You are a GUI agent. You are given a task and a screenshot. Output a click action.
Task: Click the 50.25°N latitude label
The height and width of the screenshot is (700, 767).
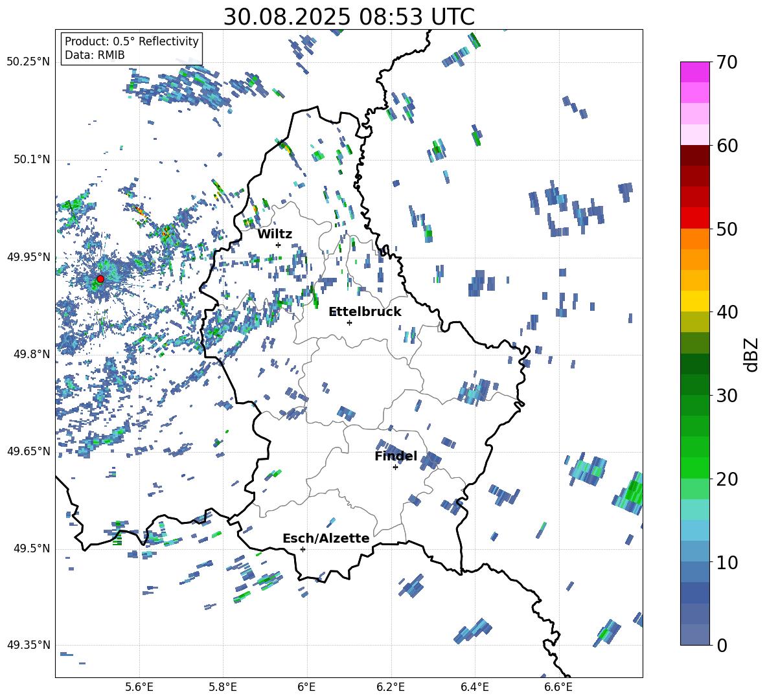(x=29, y=62)
